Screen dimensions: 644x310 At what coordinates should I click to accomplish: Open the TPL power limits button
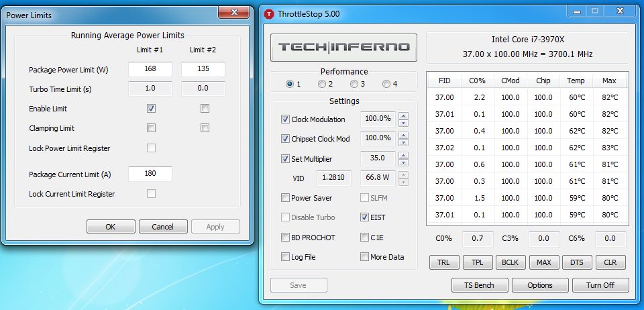click(477, 262)
